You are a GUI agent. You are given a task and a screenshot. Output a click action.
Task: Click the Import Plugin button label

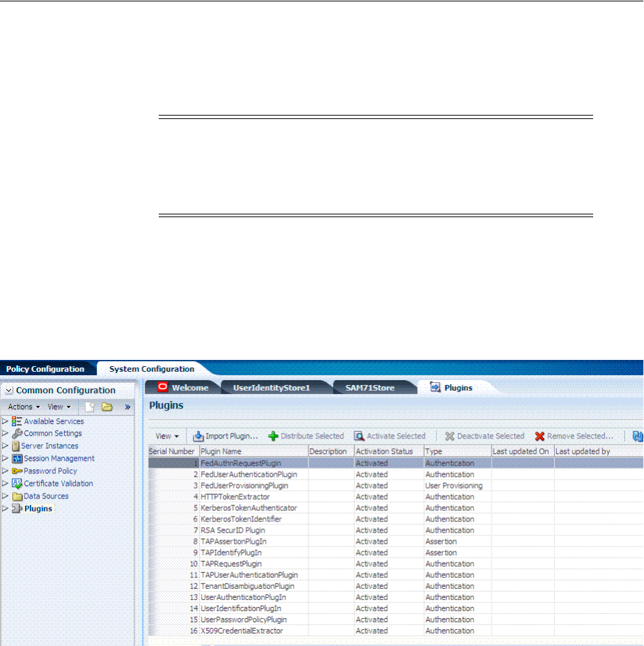tap(232, 436)
